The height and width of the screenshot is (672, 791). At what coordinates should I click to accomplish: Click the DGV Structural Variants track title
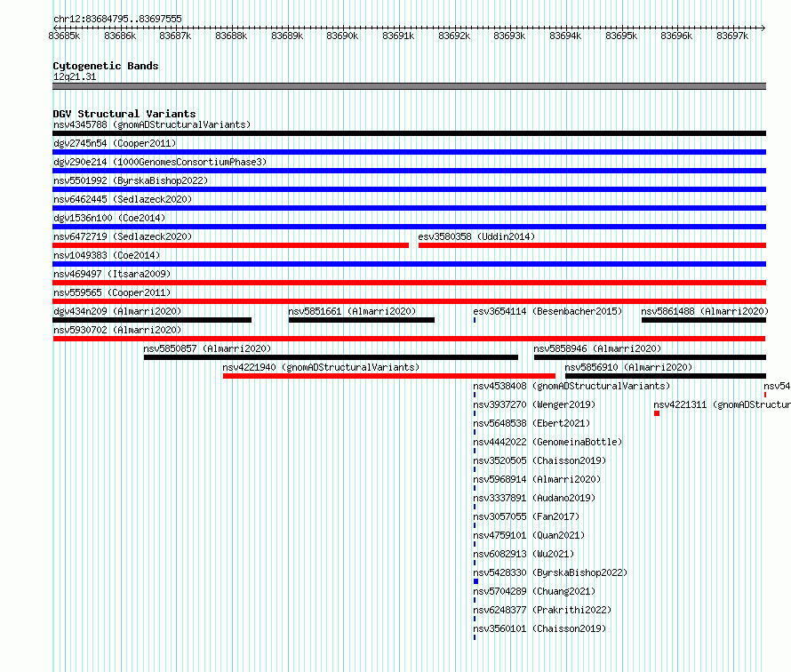[x=124, y=114]
